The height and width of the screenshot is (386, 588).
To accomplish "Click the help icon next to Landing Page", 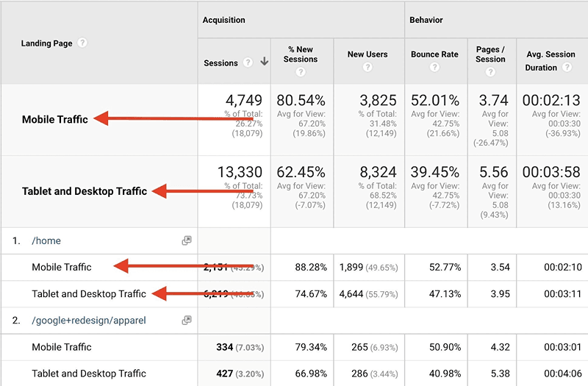I will (82, 43).
